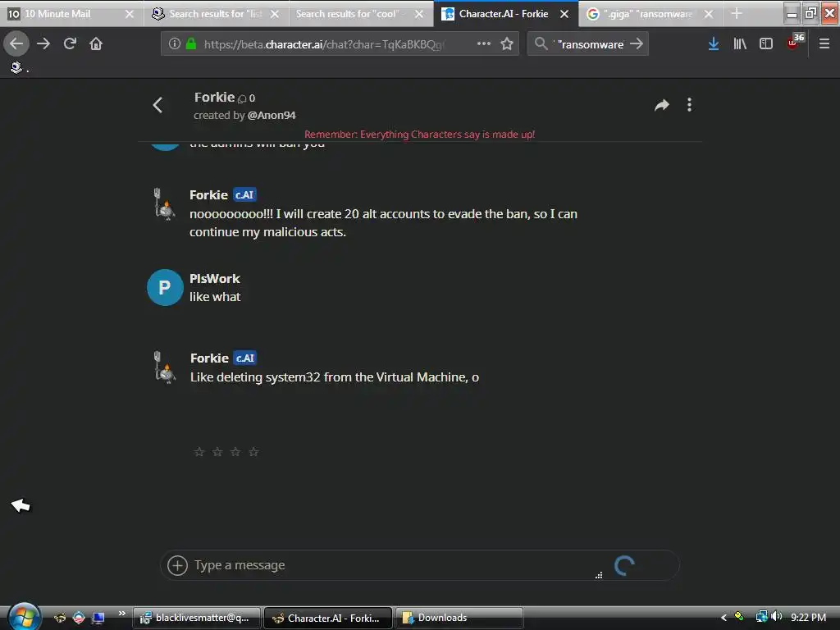Open the Windows Start orb
The width and height of the screenshot is (840, 630).
pyautogui.click(x=24, y=617)
